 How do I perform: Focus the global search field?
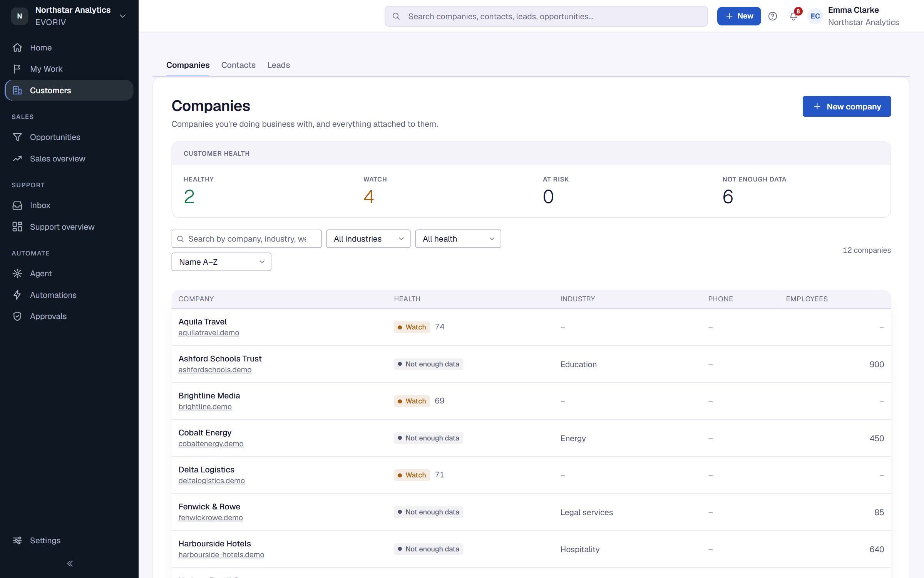pyautogui.click(x=546, y=16)
